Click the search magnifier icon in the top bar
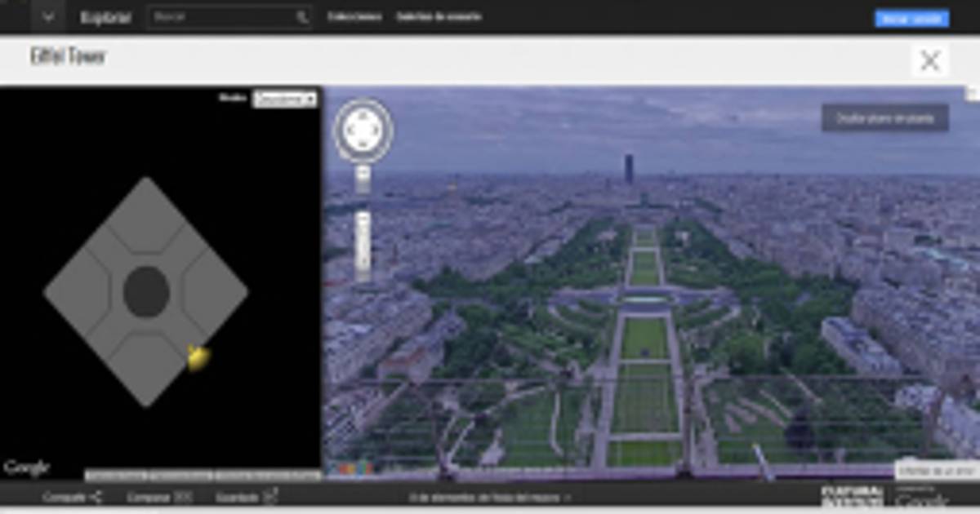 point(302,17)
